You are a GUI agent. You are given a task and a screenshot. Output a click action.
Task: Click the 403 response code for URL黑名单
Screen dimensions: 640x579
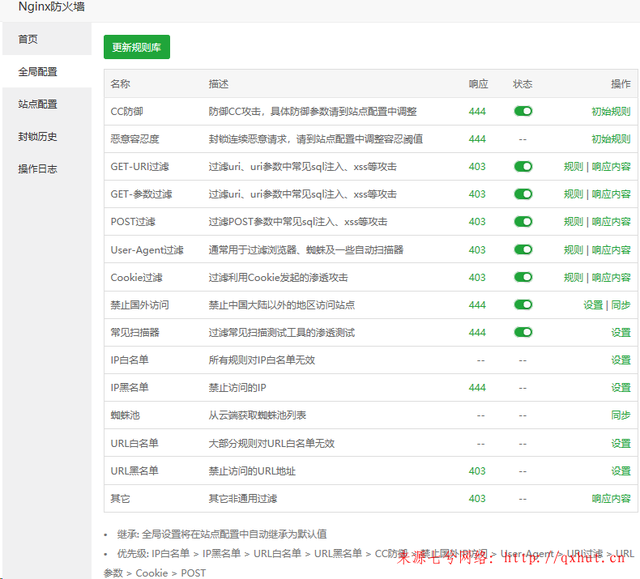click(x=477, y=471)
